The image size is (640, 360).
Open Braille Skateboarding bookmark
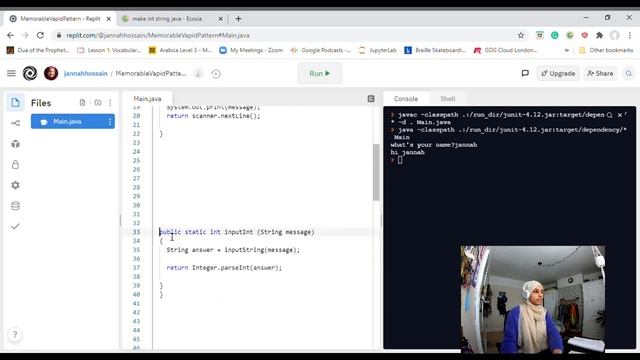(x=435, y=50)
